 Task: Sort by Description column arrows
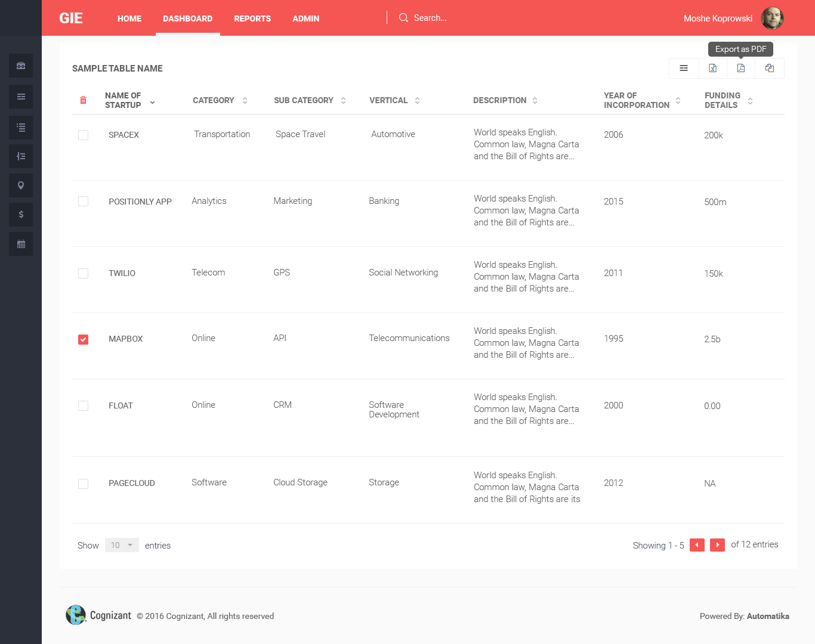pyautogui.click(x=535, y=100)
